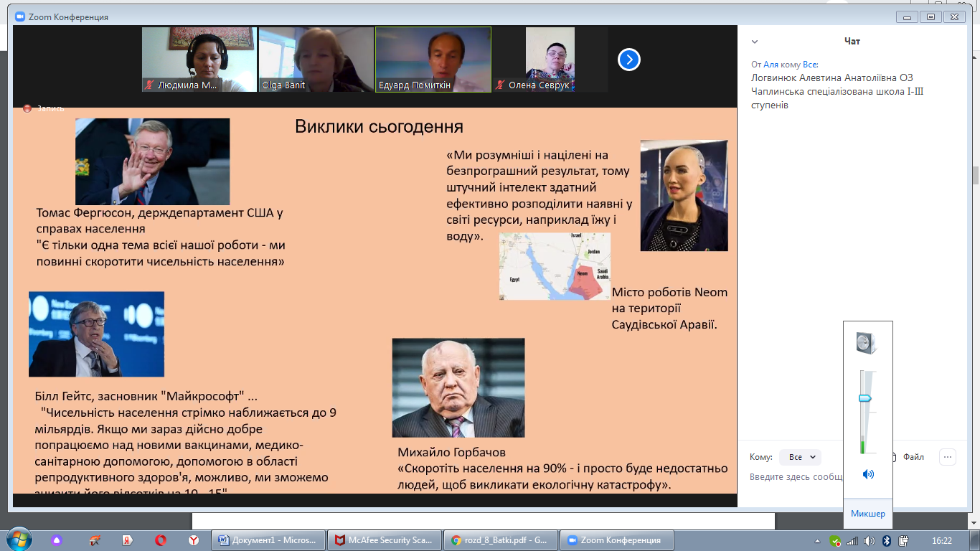980x551 pixels.
Task: Select Olga Banit video thumbnail
Action: pyautogui.click(x=316, y=60)
